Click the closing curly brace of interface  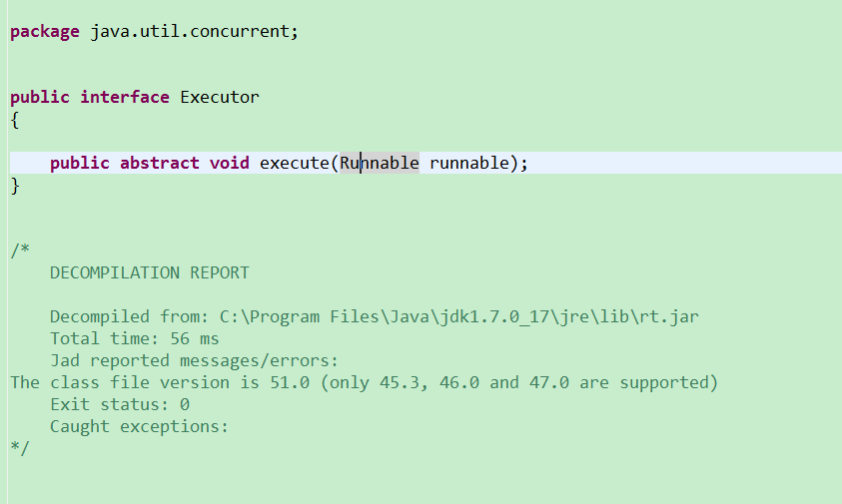[15, 186]
